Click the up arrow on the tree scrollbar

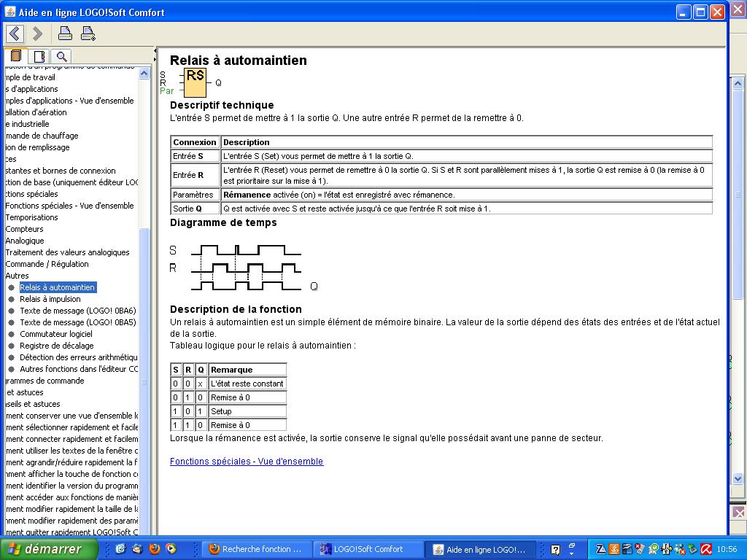coord(144,73)
